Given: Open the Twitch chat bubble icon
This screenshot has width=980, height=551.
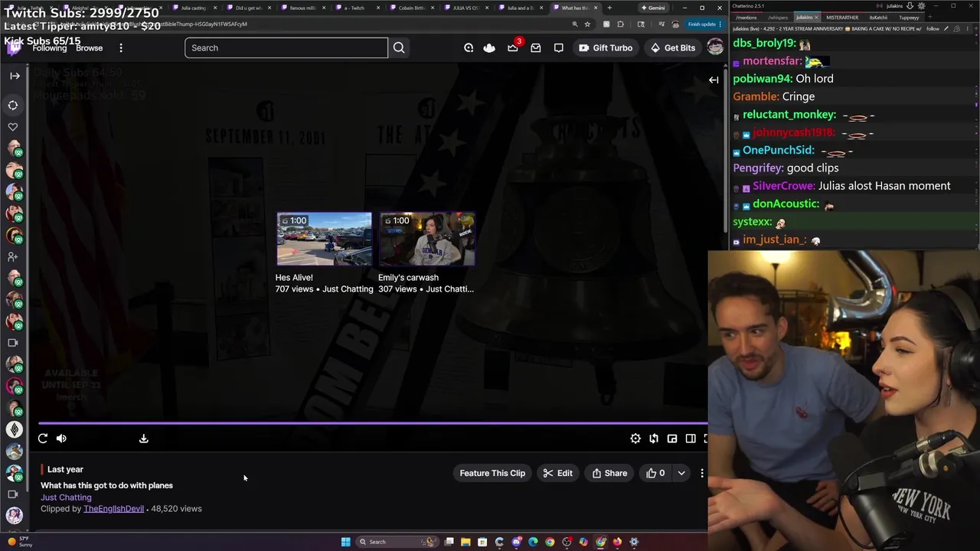Looking at the screenshot, I should coord(559,47).
